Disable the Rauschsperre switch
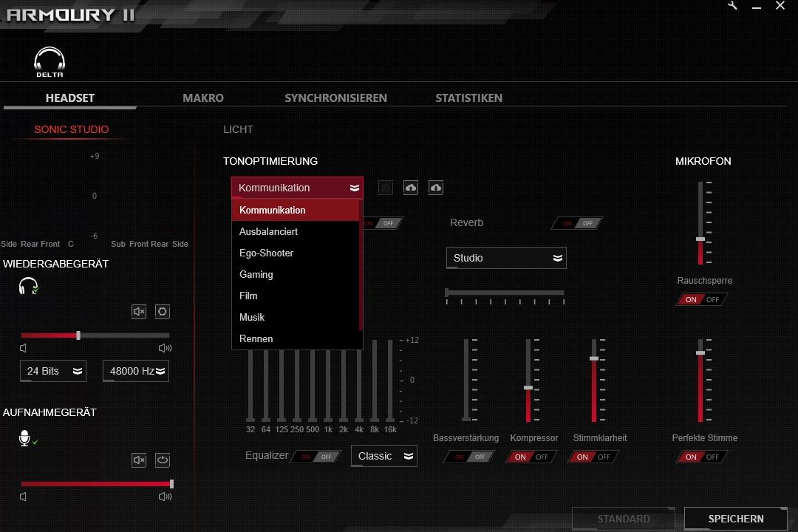This screenshot has height=532, width=798. coord(702,299)
